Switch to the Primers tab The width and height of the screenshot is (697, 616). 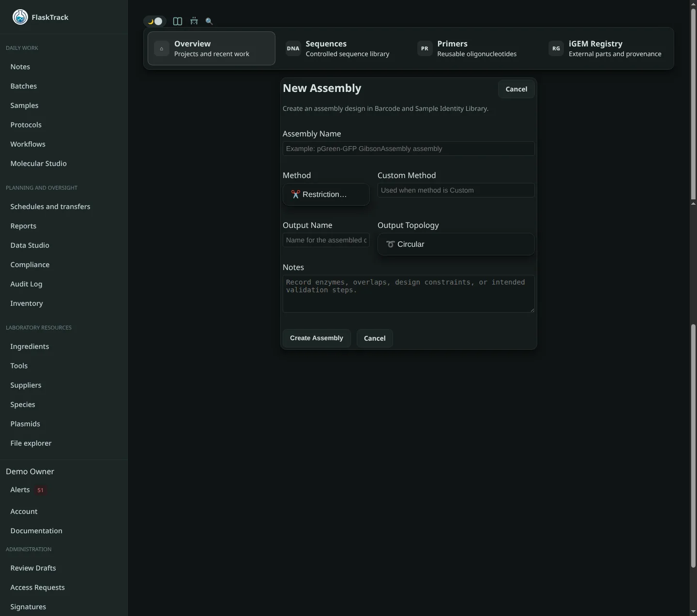click(474, 48)
